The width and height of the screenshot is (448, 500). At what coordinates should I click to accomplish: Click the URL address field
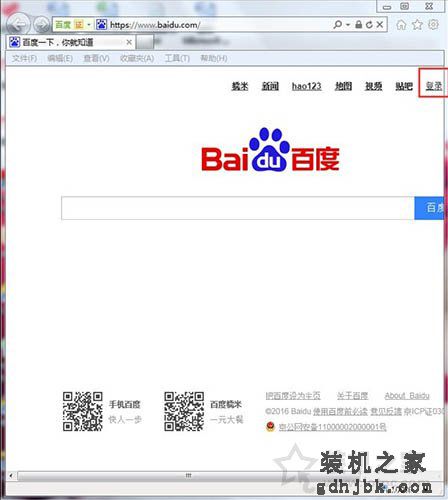pyautogui.click(x=220, y=25)
